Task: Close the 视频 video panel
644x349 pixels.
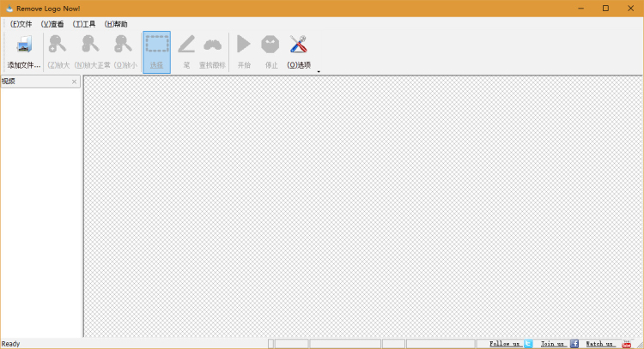Action: click(x=74, y=82)
